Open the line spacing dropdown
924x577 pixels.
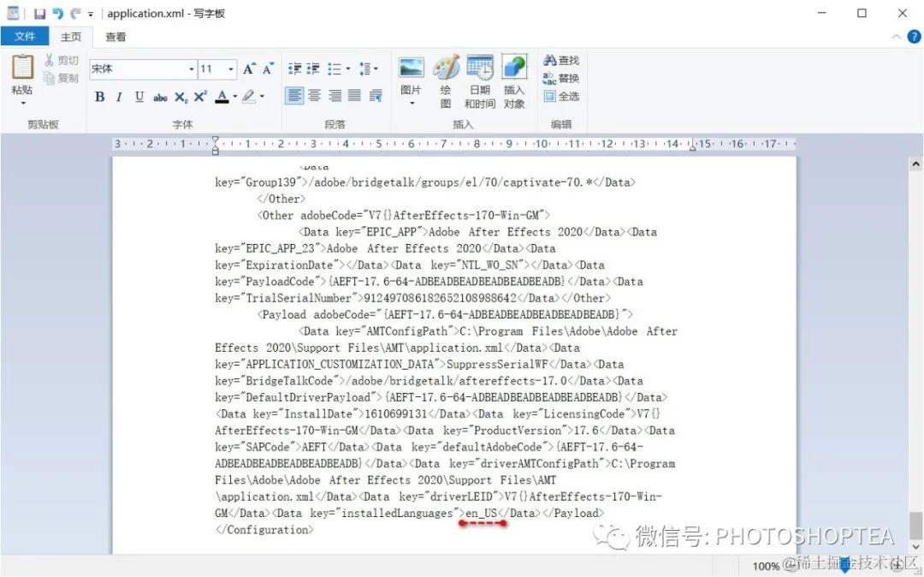(x=369, y=69)
